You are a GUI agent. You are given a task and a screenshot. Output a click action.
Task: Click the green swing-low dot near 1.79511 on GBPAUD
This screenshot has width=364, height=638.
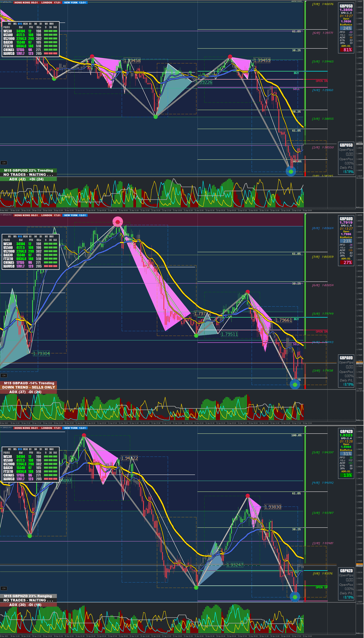click(196, 336)
